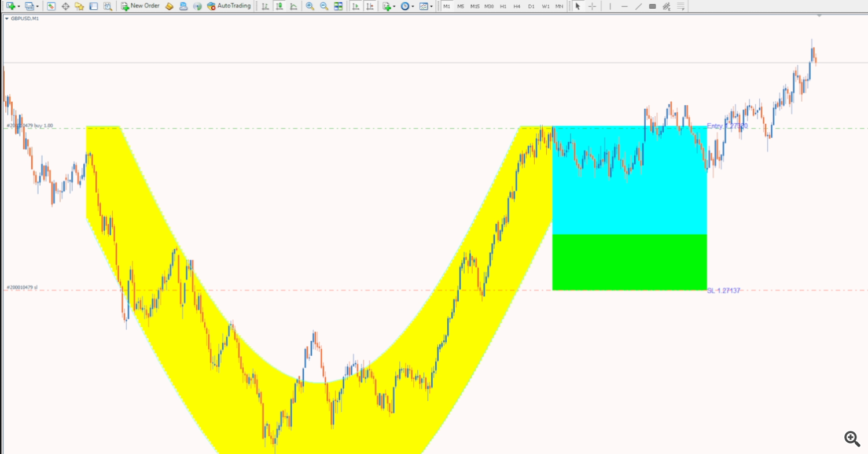Select the Fibonacci Retracement tool

click(681, 6)
